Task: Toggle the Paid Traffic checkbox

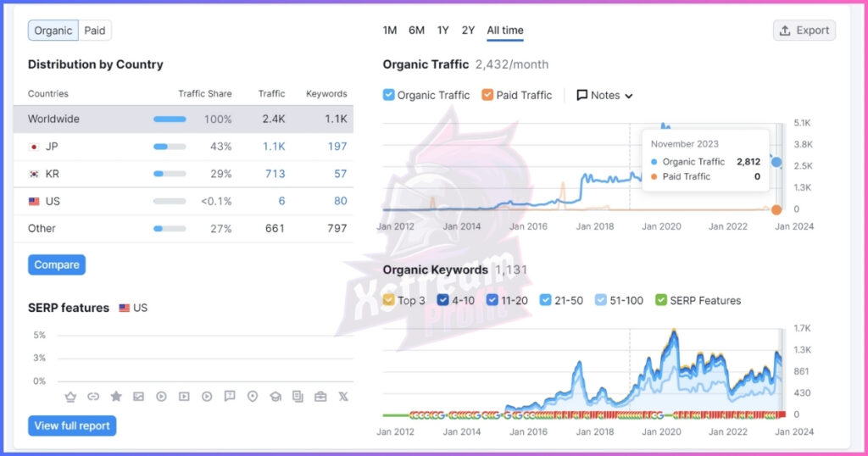Action: (487, 95)
